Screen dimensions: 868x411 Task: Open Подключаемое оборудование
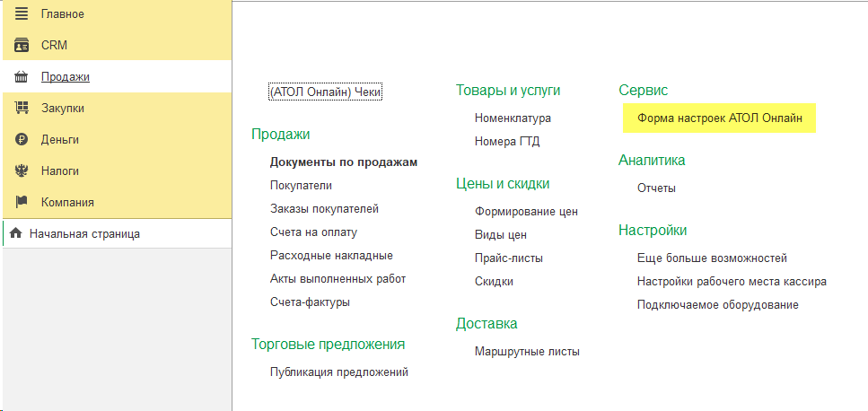point(718,304)
